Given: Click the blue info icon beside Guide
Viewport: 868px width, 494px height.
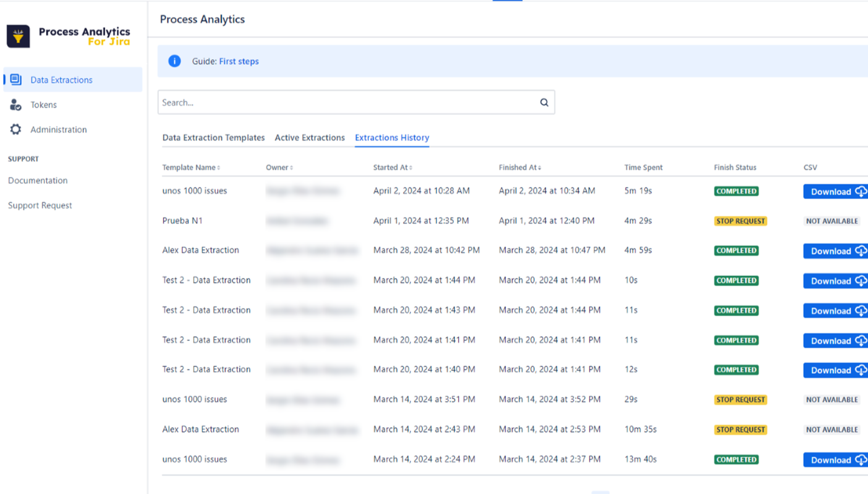Looking at the screenshot, I should 174,61.
